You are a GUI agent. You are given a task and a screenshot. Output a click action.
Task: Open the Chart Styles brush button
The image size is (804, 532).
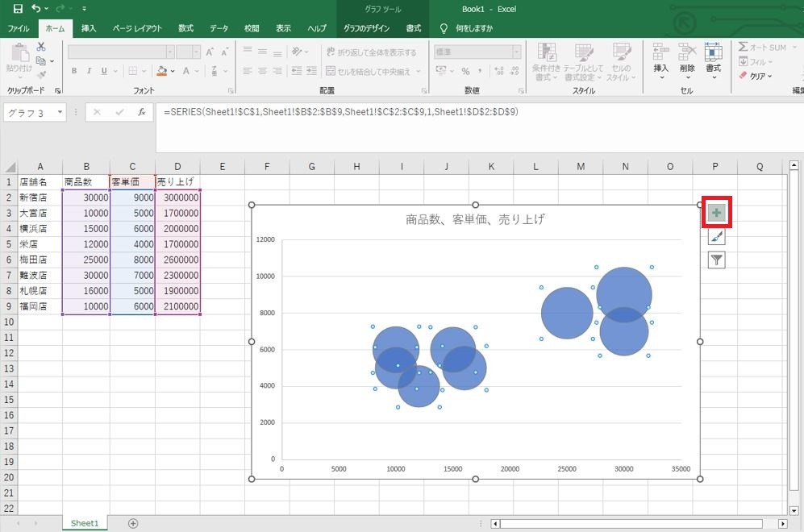[x=716, y=236]
